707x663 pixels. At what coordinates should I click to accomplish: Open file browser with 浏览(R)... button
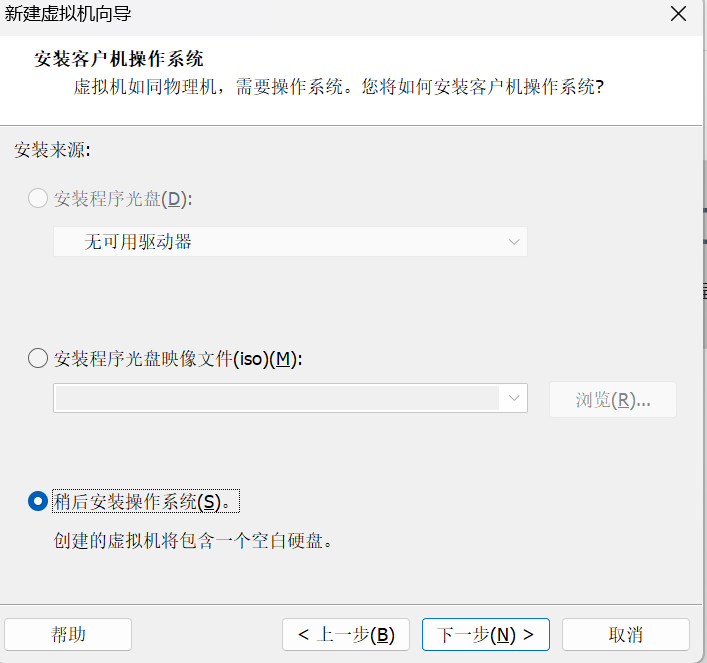point(613,400)
